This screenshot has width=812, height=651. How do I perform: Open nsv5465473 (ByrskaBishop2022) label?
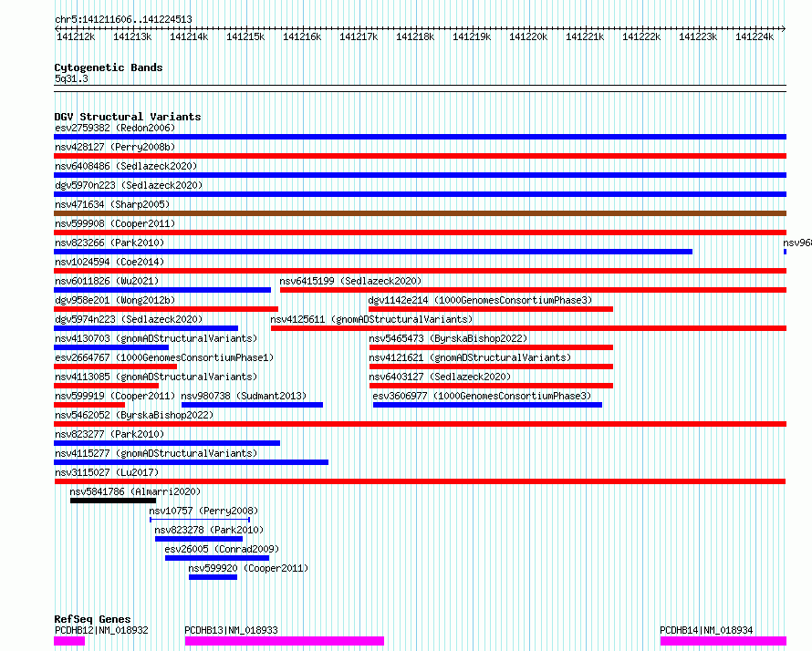pyautogui.click(x=448, y=338)
